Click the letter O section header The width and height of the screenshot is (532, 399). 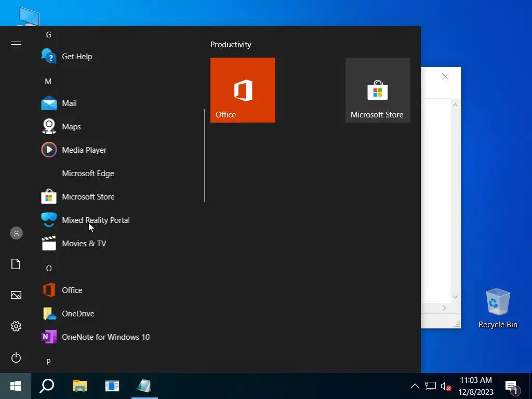[48, 269]
